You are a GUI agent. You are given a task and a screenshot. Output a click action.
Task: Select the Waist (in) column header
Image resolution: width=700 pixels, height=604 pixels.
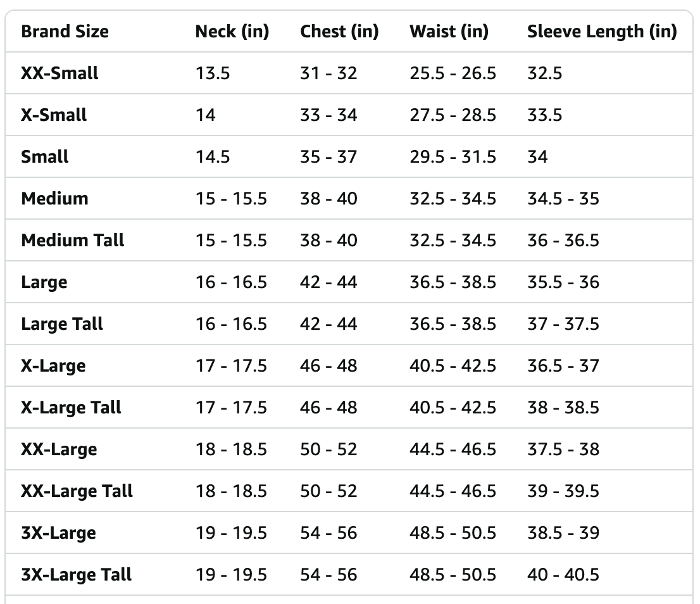449,31
